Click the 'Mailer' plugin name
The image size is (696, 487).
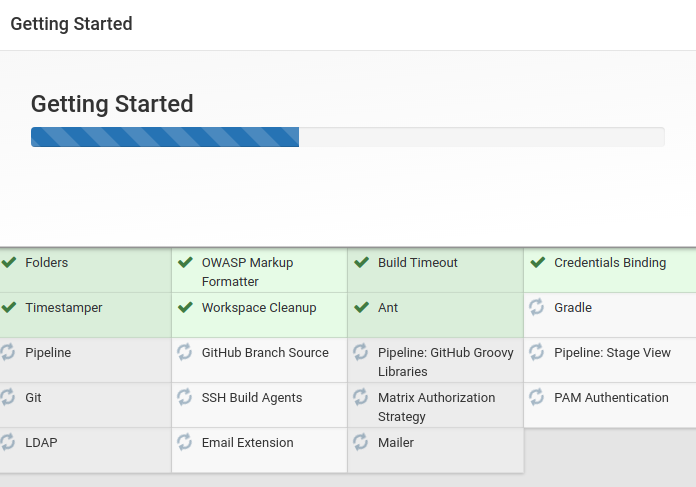click(x=396, y=443)
